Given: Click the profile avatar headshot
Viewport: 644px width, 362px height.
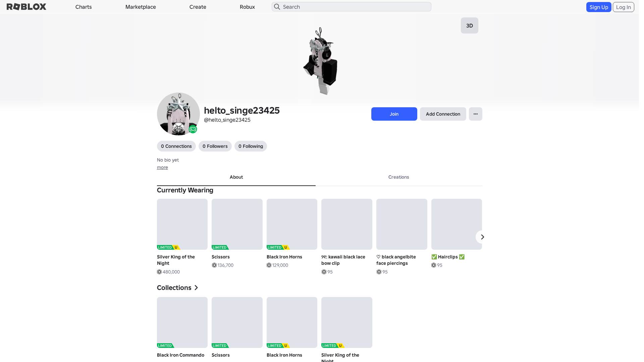Looking at the screenshot, I should pyautogui.click(x=178, y=114).
